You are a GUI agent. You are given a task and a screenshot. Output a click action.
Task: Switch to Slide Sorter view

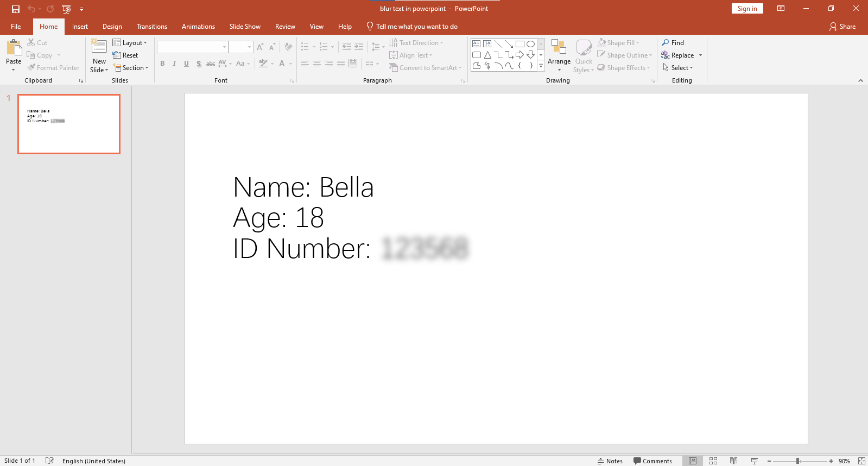point(713,461)
